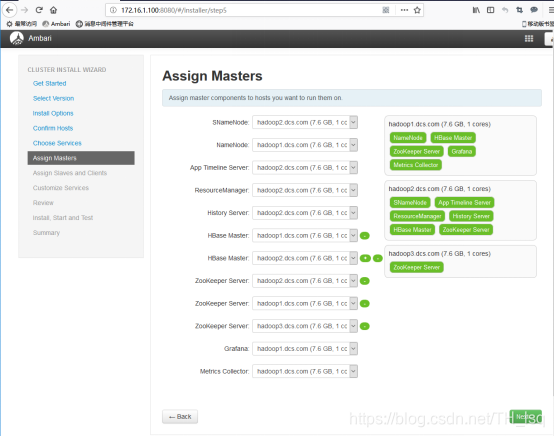
Task: Click the undo arrow toolbar icon
Action: (x=505, y=10)
